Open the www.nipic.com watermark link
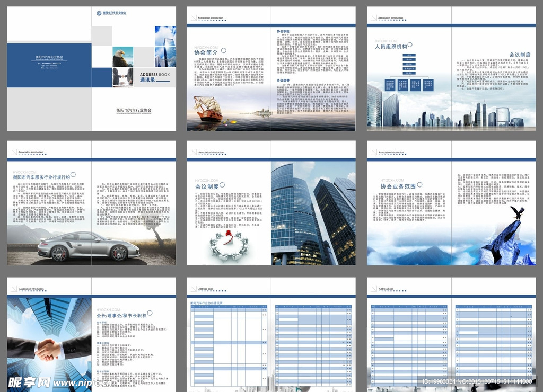Viewport: 543px width, 392px height. pos(86,382)
